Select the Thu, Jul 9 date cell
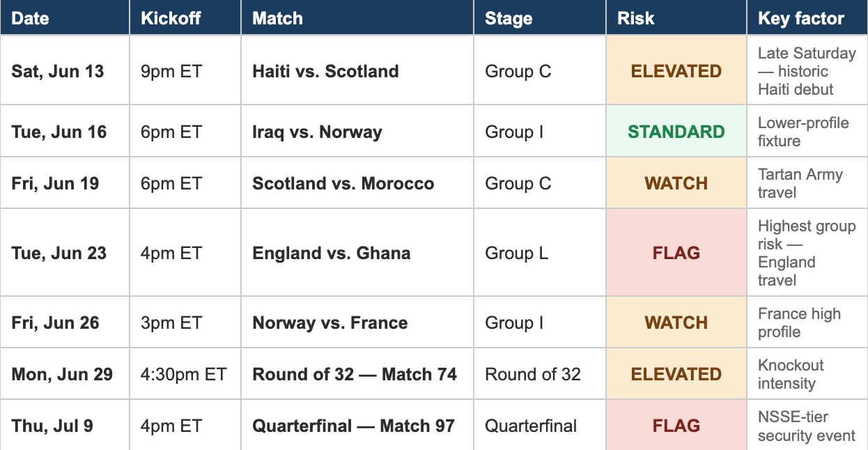The height and width of the screenshot is (450, 868). coord(65,426)
